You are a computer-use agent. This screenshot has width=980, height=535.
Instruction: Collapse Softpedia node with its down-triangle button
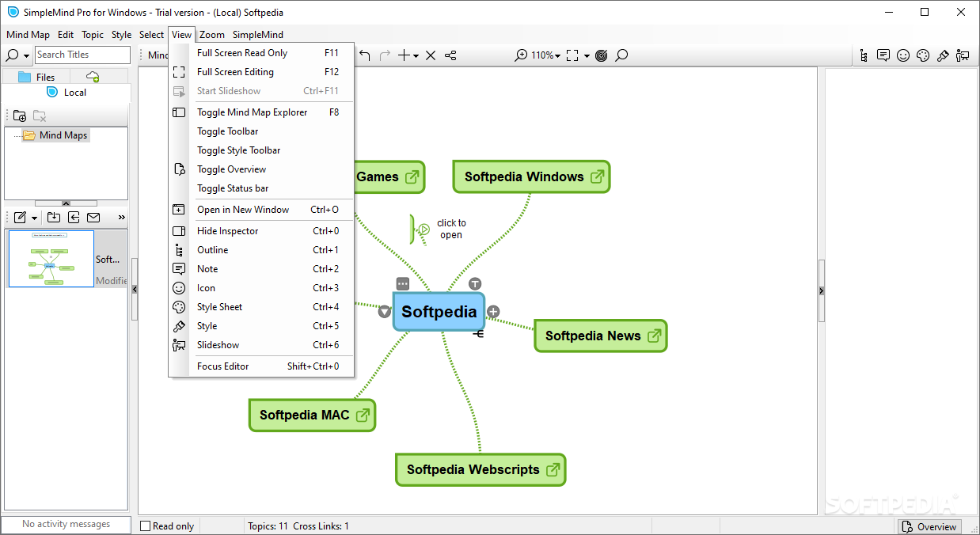pyautogui.click(x=384, y=312)
